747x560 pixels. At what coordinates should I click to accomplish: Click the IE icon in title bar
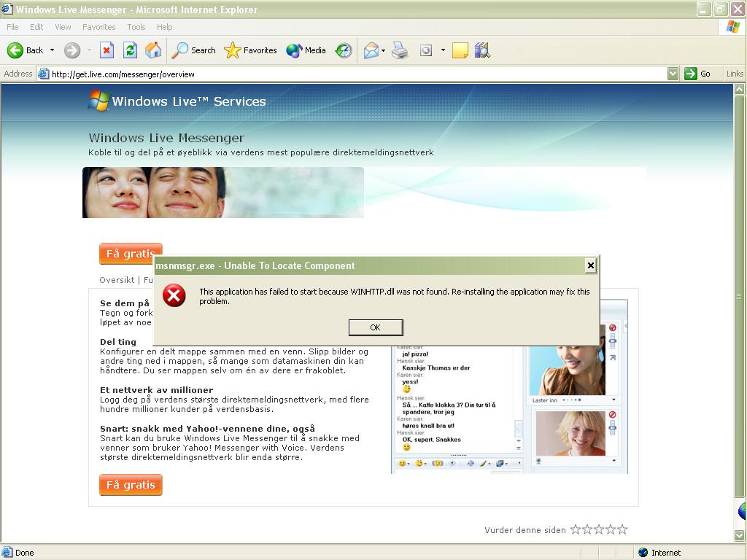coord(7,9)
